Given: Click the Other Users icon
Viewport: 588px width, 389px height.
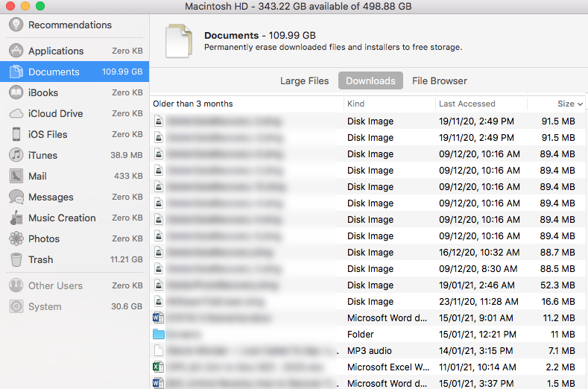Looking at the screenshot, I should [16, 285].
